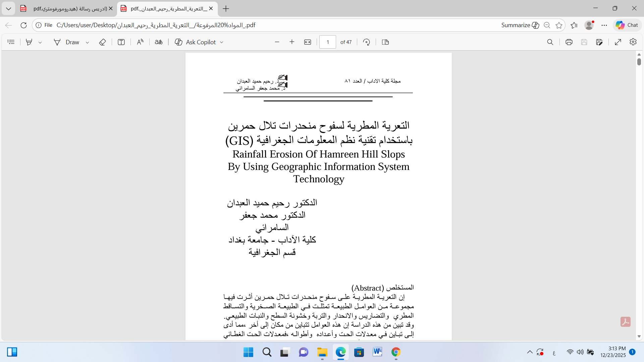Click Ask Copilot button
Image resolution: width=644 pixels, height=362 pixels.
point(196,42)
